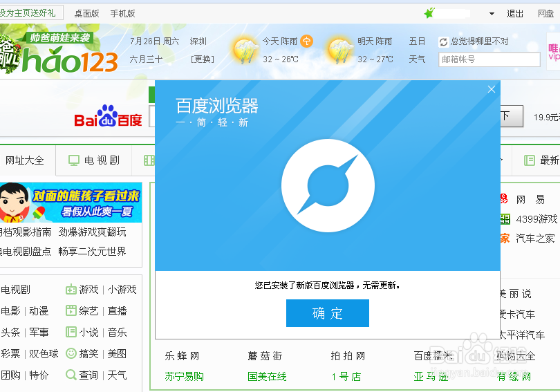Viewport: 560px width, 392px height.
Task: Open the 对面的熊孩子看过来 banner
Action: (x=71, y=203)
